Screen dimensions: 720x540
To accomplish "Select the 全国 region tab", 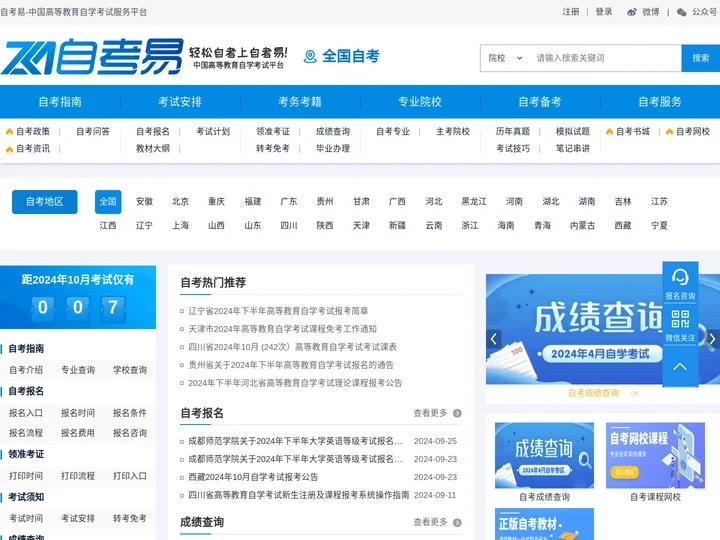I will [108, 202].
